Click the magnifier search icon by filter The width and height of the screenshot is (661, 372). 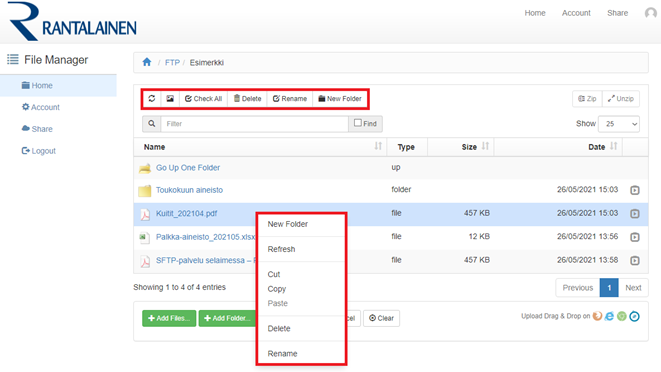pos(152,124)
